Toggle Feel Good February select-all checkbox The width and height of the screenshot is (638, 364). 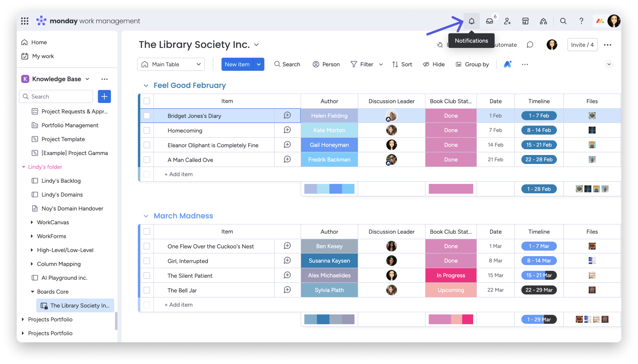coord(147,101)
